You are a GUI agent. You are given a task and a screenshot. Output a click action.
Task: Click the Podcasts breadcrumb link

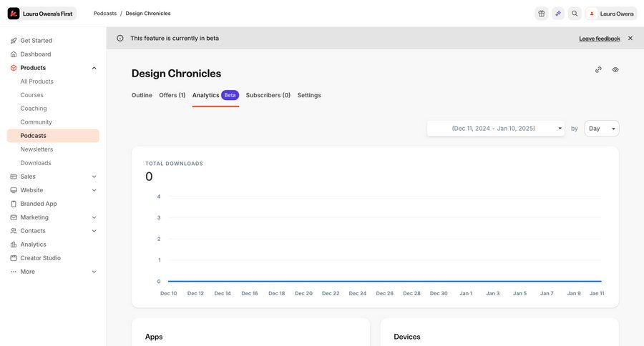[105, 14]
